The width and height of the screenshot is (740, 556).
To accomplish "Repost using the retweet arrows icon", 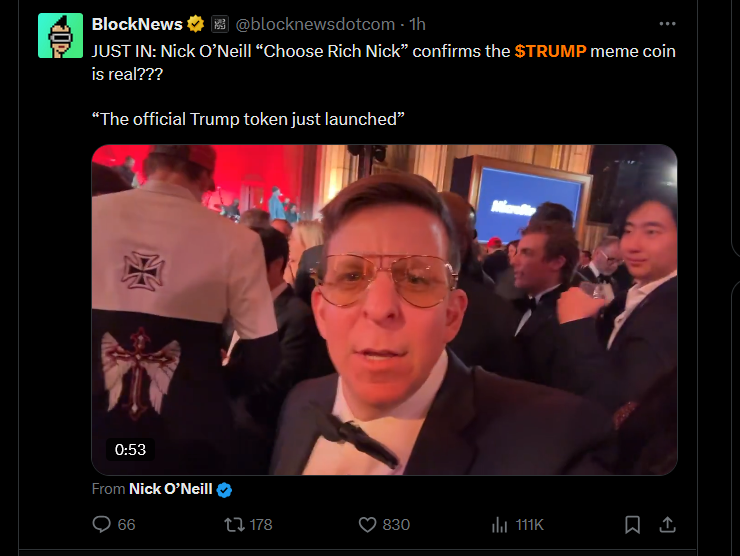I will coord(234,524).
